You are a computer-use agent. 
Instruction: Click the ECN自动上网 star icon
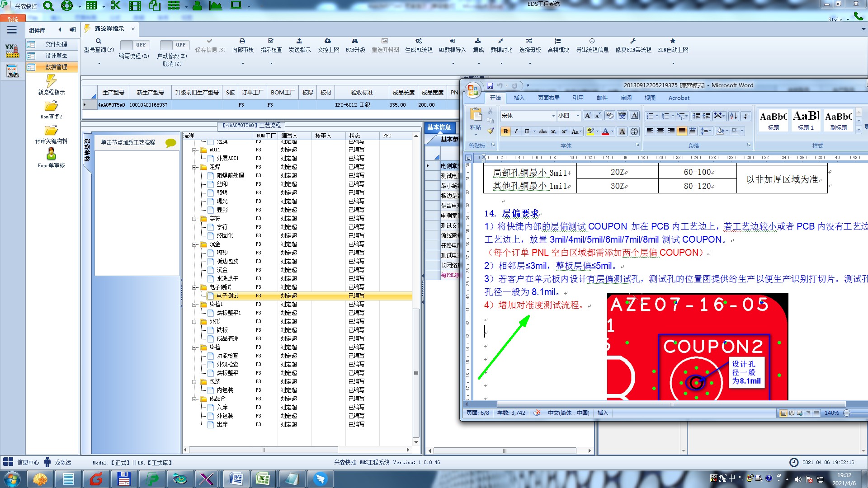[x=673, y=41]
